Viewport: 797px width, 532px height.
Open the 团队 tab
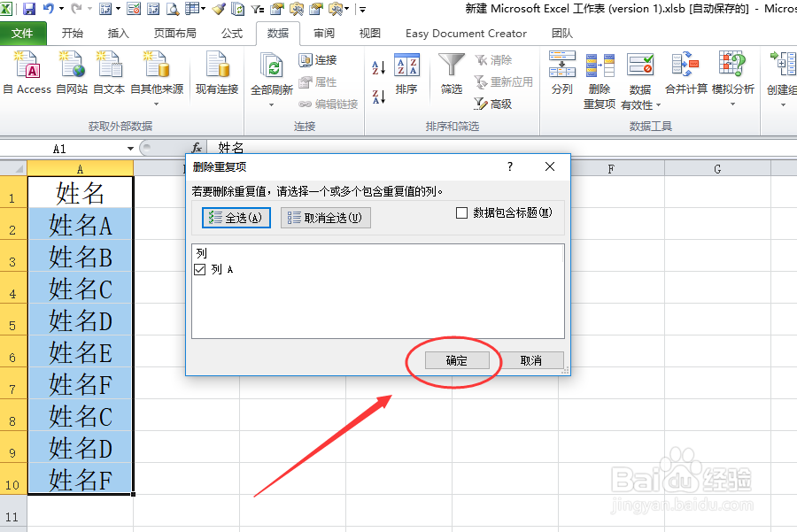562,34
